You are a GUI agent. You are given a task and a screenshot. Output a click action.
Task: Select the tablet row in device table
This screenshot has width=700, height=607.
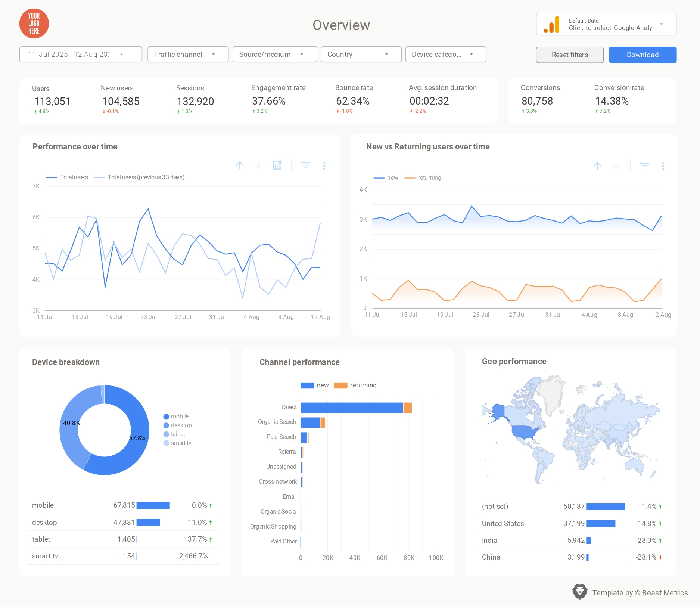(x=123, y=539)
